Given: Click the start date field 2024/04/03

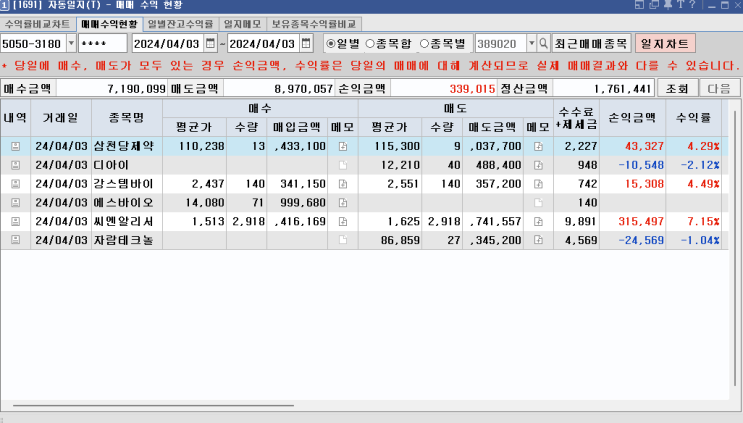Looking at the screenshot, I should click(167, 44).
